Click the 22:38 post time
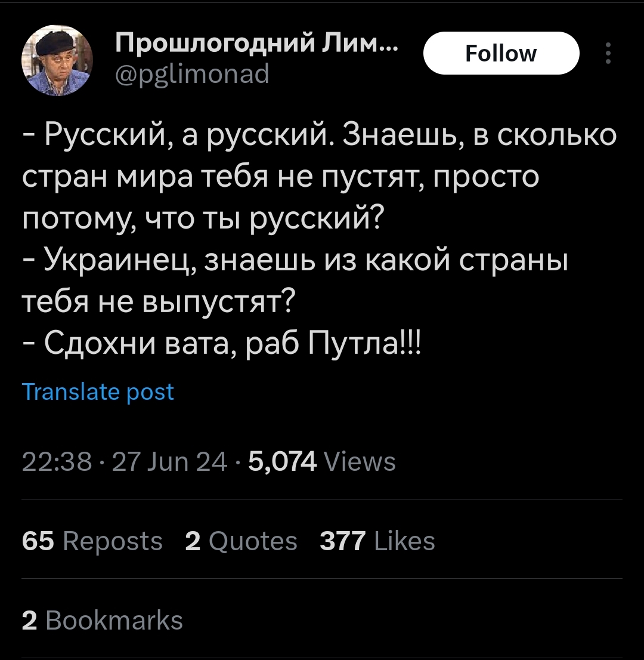The width and height of the screenshot is (644, 660). (x=57, y=461)
